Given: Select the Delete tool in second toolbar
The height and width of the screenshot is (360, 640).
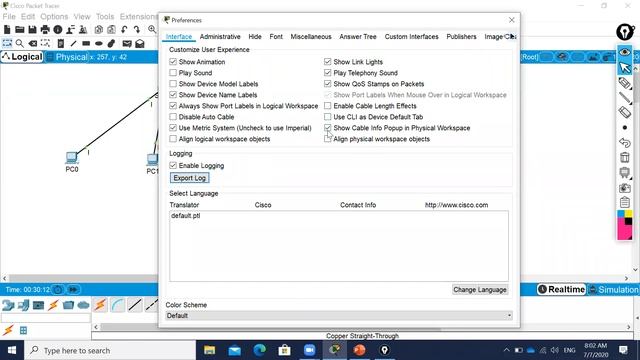Looking at the screenshot, I should pyautogui.click(x=33, y=43).
